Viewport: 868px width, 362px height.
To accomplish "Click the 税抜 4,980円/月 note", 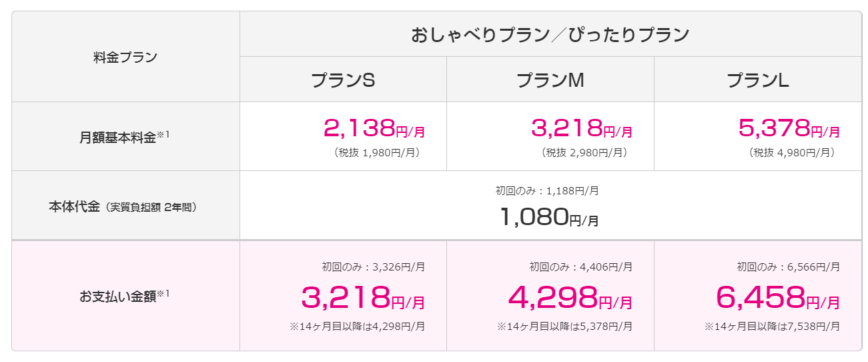I will click(x=793, y=152).
